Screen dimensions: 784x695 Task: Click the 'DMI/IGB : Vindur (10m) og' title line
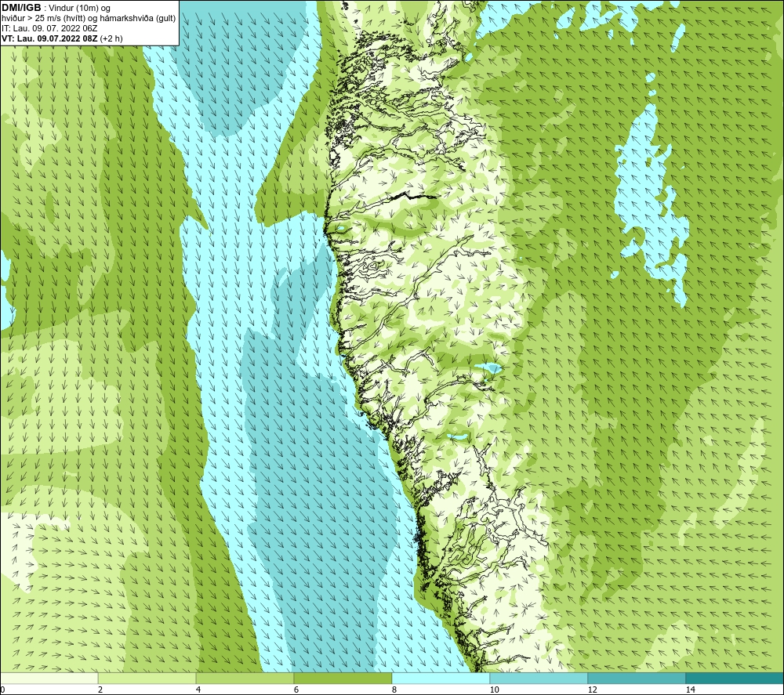pos(56,8)
